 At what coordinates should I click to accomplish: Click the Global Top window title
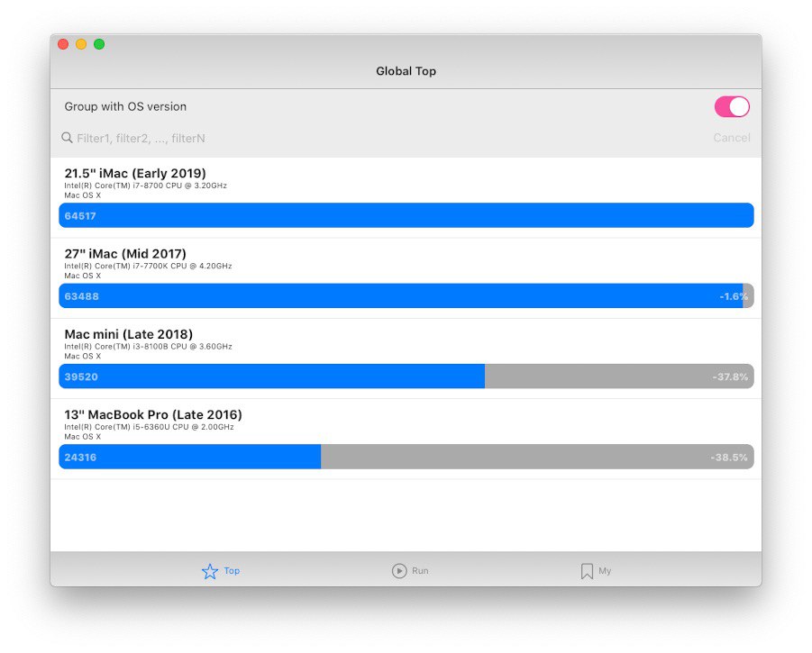[x=406, y=71]
